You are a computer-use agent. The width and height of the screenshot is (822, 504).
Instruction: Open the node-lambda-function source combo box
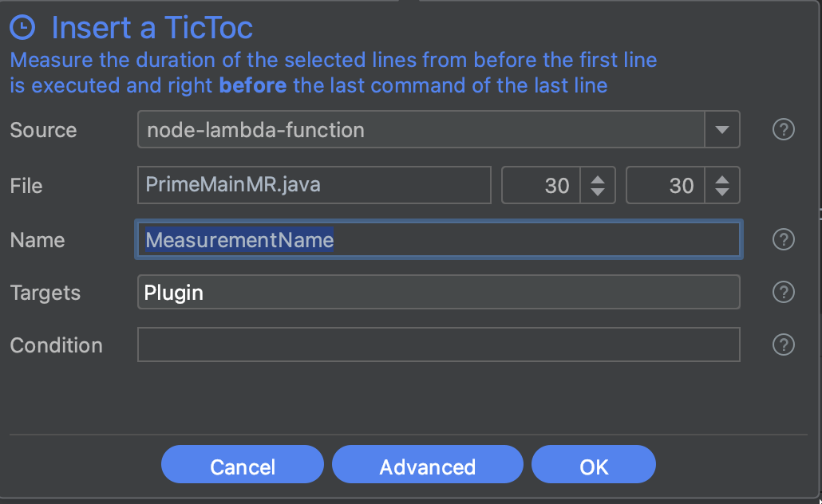[421, 130]
